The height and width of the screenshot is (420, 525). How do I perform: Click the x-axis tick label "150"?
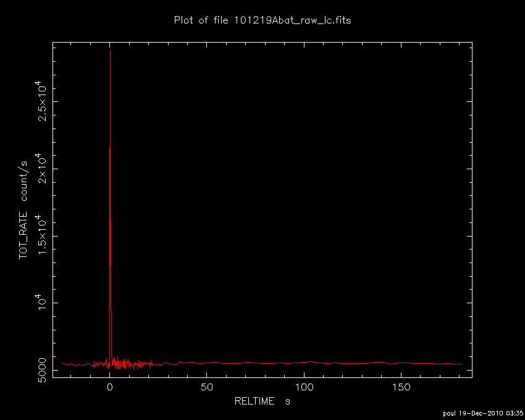(x=401, y=387)
